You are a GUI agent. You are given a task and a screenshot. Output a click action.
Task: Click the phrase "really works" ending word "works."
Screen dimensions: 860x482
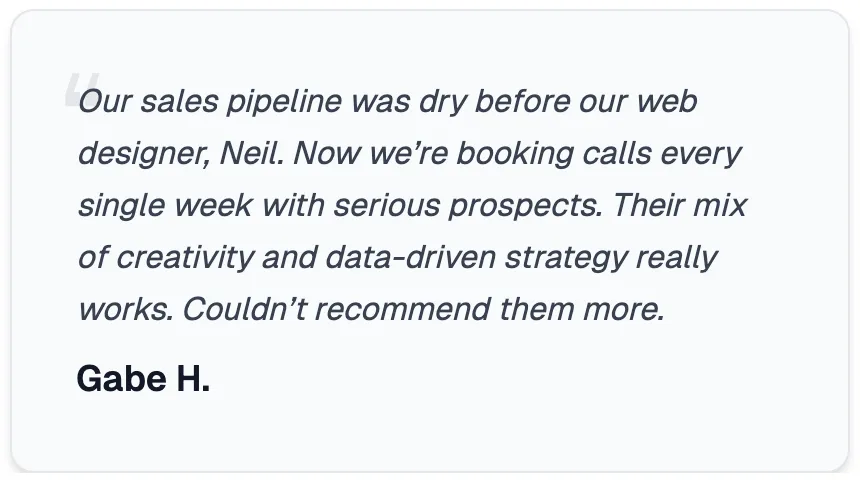point(126,310)
